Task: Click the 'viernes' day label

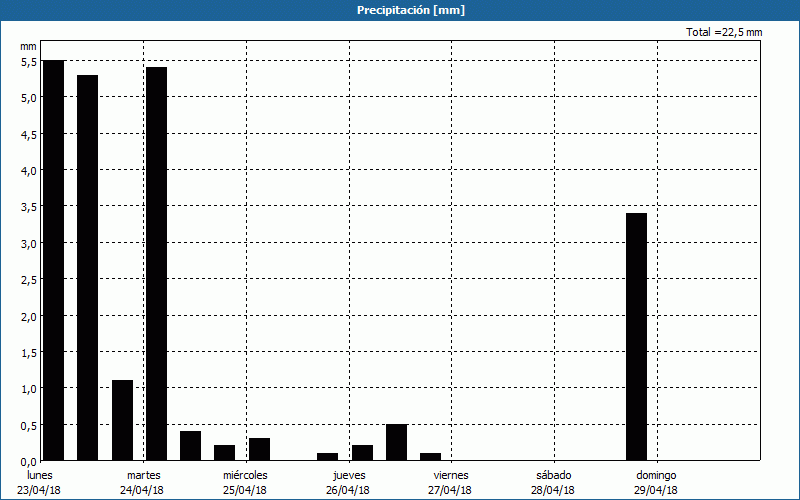Action: click(451, 475)
